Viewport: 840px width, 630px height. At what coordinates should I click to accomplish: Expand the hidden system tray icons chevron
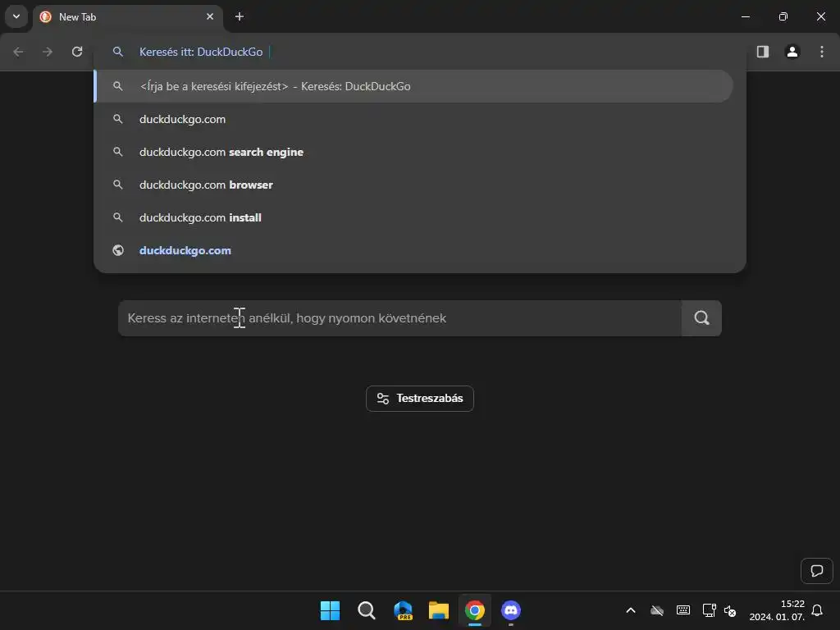click(631, 610)
